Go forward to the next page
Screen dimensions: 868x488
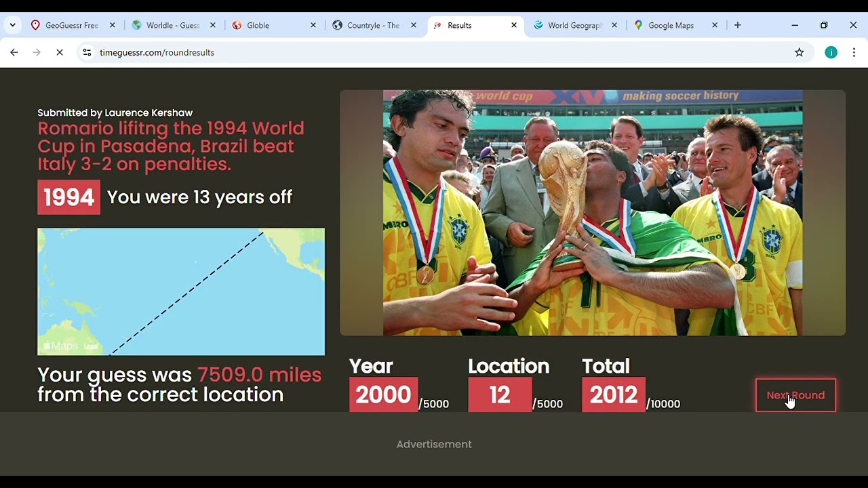click(x=37, y=52)
